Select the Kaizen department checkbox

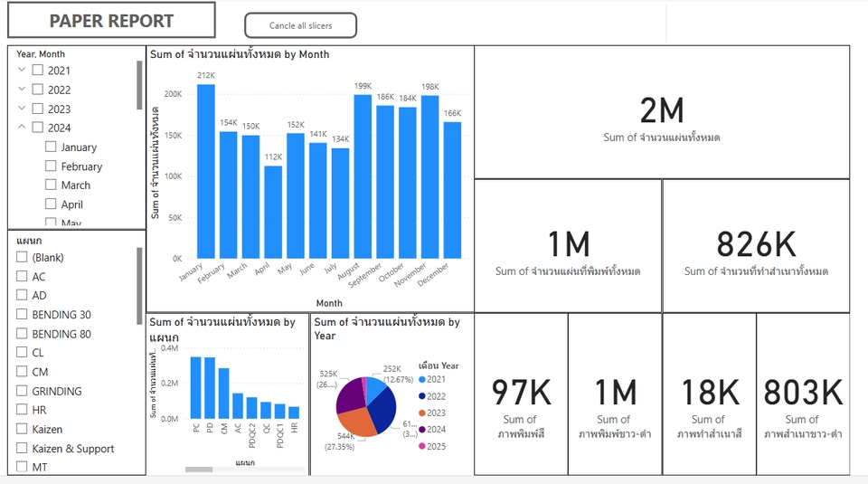click(22, 429)
